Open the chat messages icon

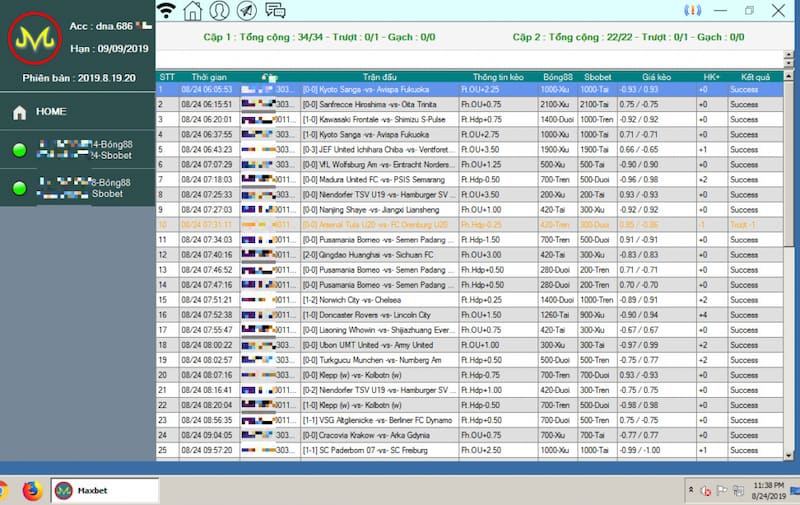coord(275,11)
